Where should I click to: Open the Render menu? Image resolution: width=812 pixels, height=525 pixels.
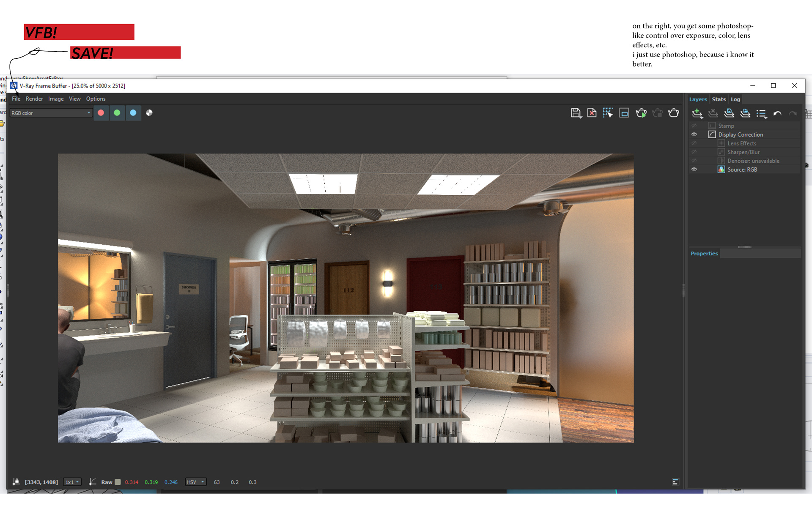pyautogui.click(x=34, y=98)
